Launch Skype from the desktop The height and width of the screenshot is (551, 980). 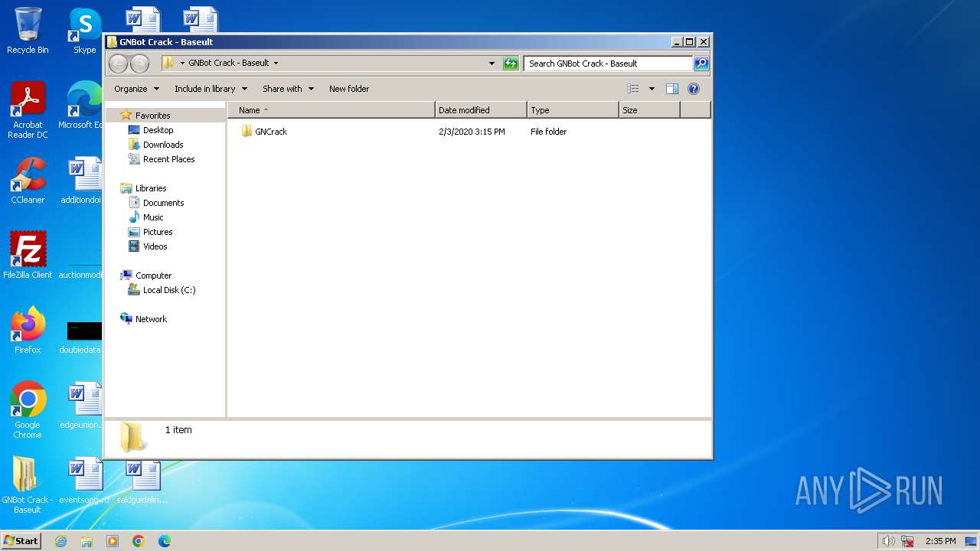[84, 31]
